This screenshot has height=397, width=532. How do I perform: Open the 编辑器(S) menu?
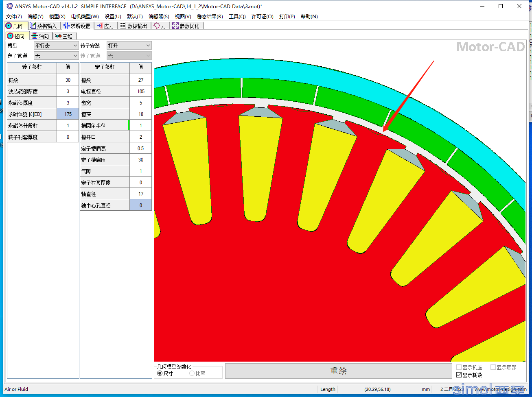[x=159, y=16]
